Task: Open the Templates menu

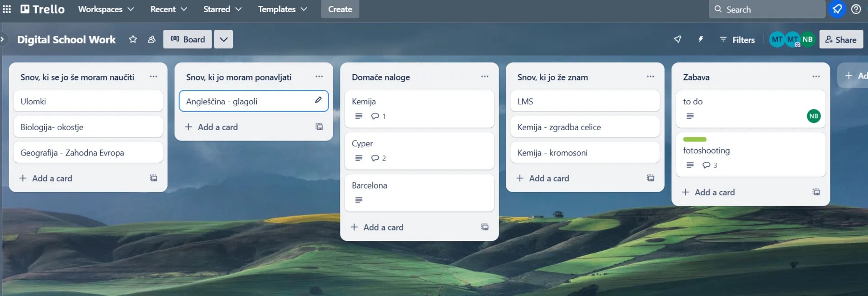Action: pos(282,9)
